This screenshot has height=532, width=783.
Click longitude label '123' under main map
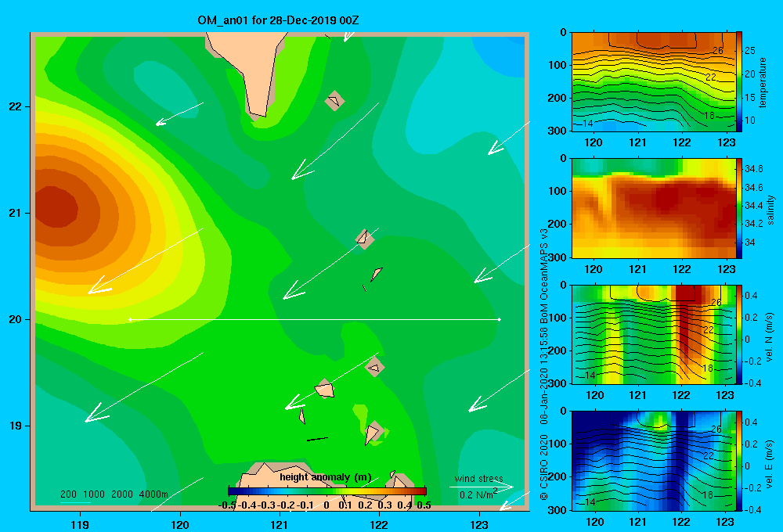pos(479,524)
